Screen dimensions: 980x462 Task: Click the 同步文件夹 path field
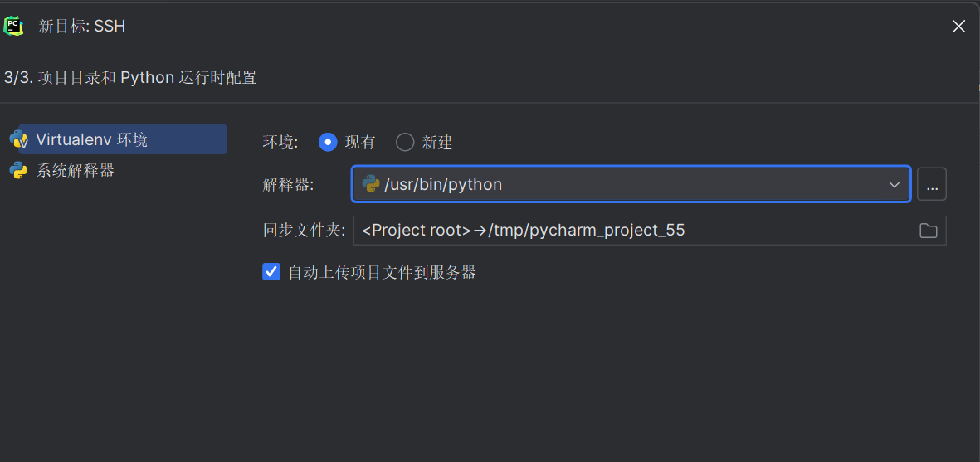631,231
